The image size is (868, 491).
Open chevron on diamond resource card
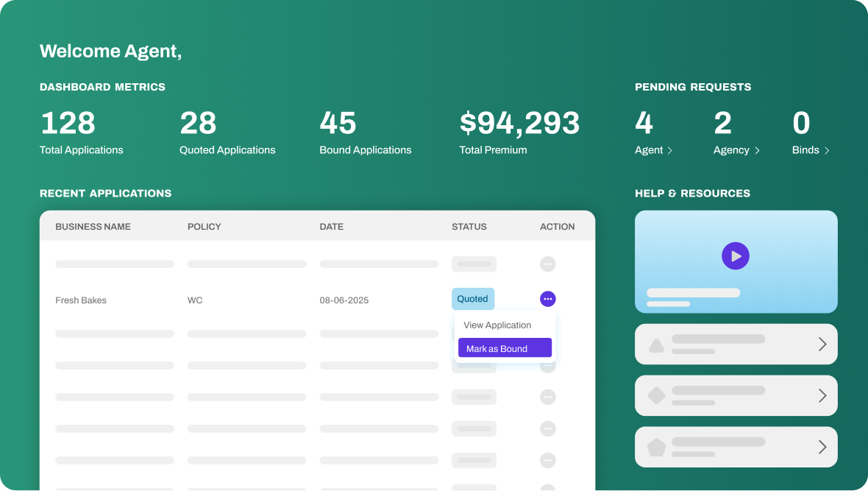point(822,396)
